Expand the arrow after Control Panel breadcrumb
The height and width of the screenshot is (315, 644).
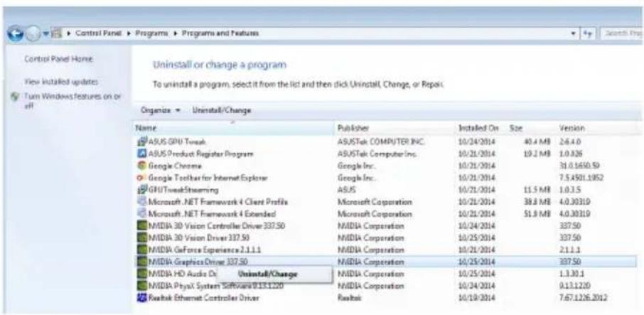pyautogui.click(x=129, y=33)
